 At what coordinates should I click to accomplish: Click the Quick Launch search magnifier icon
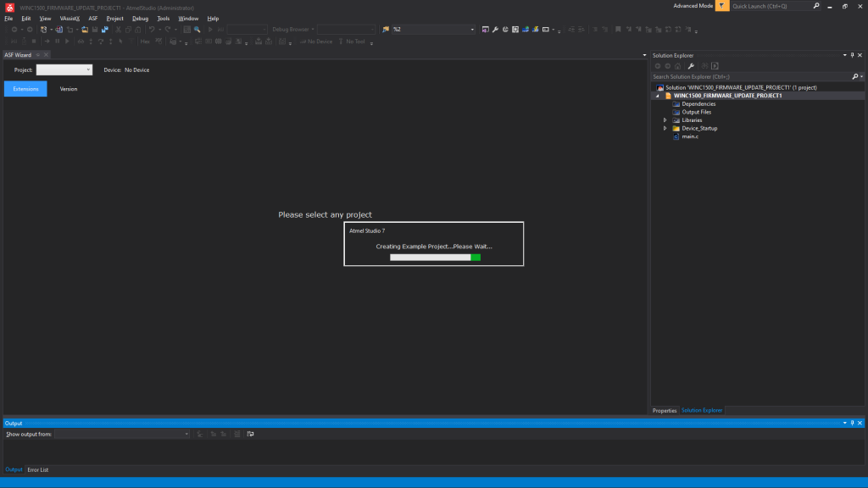point(816,6)
